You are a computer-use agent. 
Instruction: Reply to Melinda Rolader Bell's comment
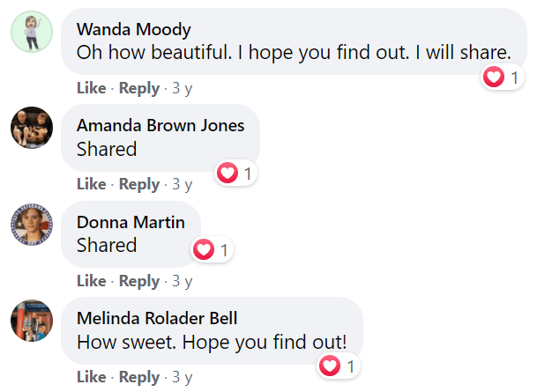tap(139, 378)
